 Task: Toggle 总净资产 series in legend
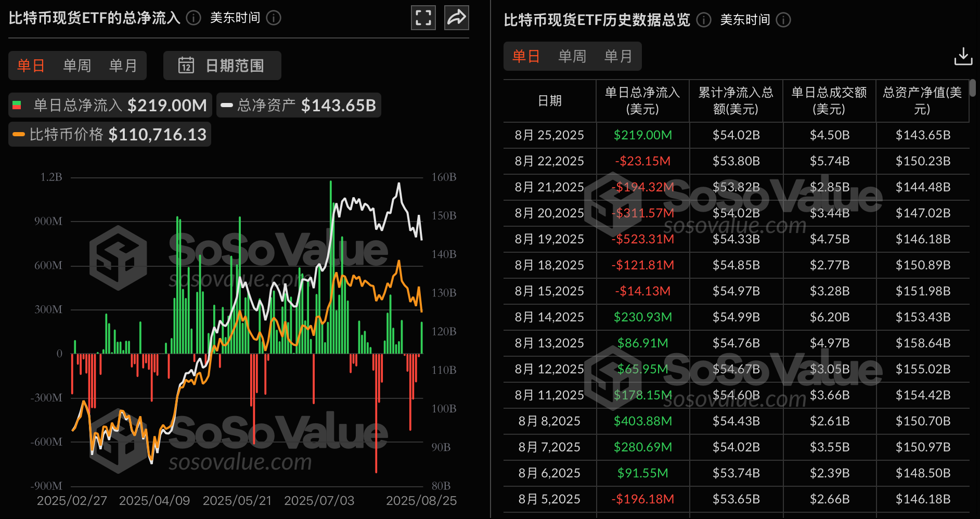click(299, 105)
